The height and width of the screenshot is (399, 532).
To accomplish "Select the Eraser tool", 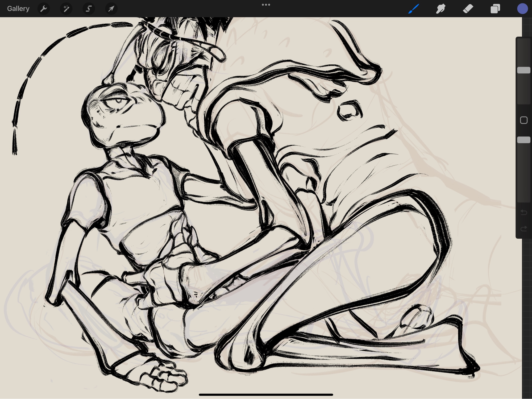I will [468, 9].
